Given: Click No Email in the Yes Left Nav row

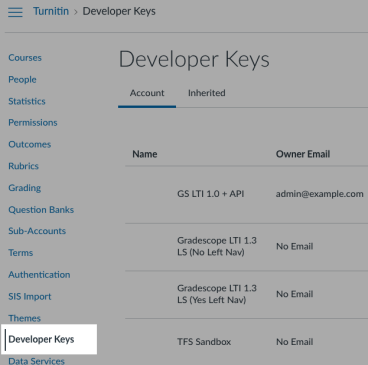Looking at the screenshot, I should tap(295, 294).
